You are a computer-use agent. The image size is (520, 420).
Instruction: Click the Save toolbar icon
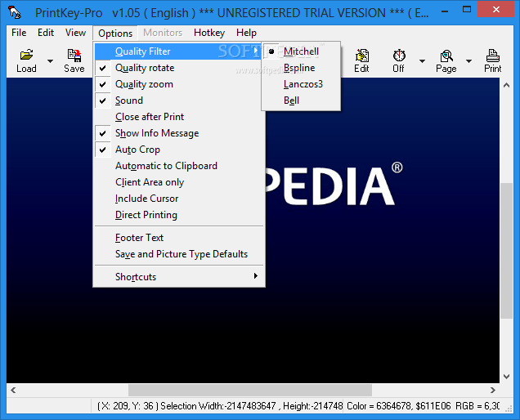click(74, 56)
